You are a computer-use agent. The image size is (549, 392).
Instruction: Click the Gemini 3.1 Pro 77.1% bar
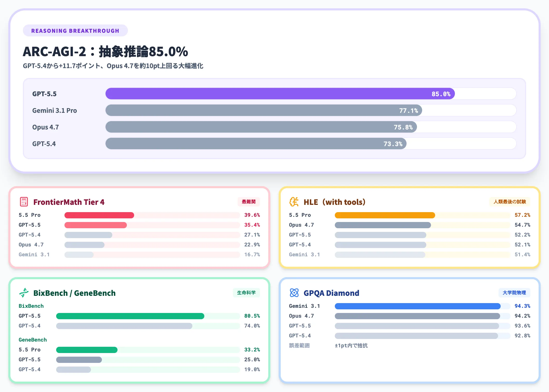[x=263, y=110]
